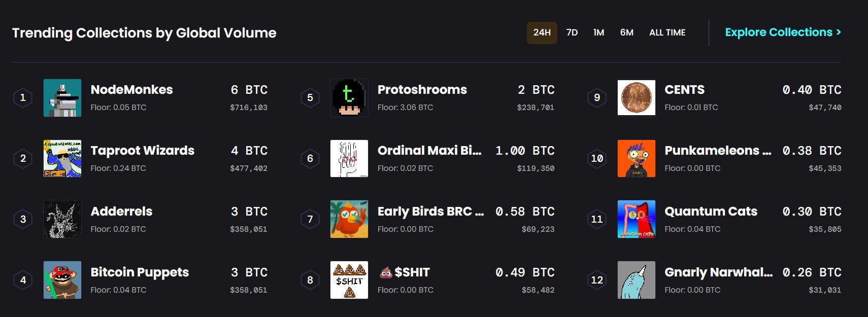Viewport: 868px width, 317px height.
Task: Click the Punkameleons collection avatar
Action: pyautogui.click(x=637, y=159)
